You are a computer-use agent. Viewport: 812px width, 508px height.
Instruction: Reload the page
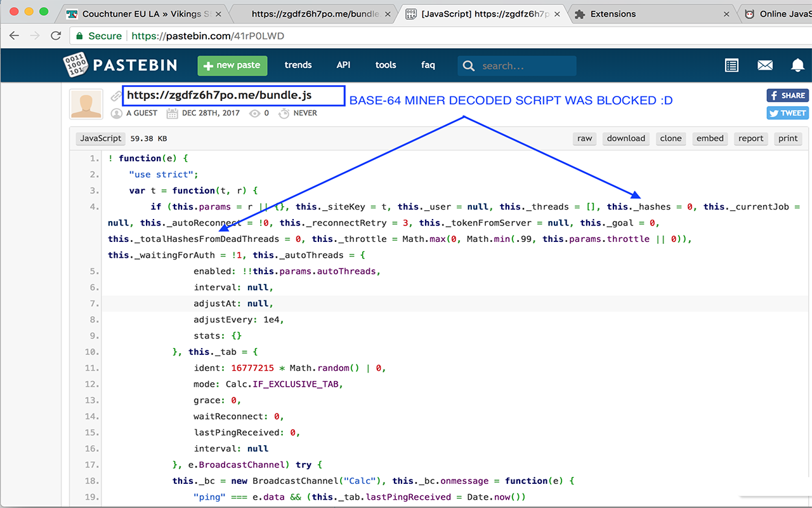56,36
